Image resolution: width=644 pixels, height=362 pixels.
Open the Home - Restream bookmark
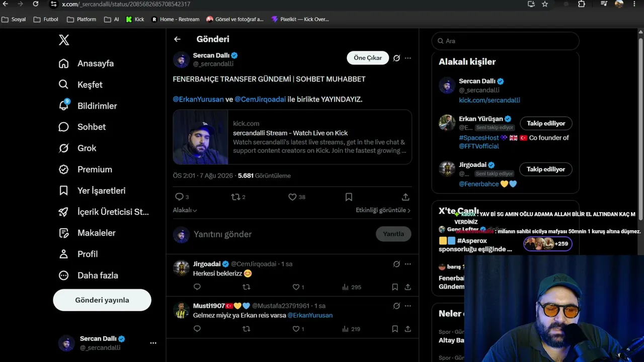point(176,20)
